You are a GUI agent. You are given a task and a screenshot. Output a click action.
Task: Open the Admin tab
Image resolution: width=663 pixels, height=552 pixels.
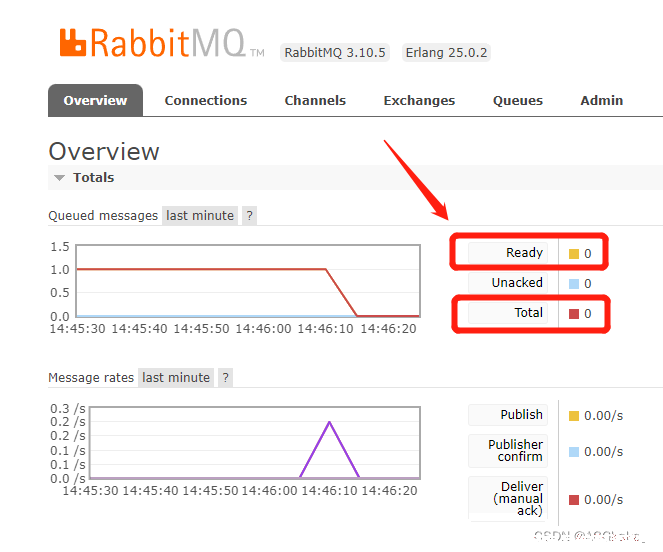[601, 100]
